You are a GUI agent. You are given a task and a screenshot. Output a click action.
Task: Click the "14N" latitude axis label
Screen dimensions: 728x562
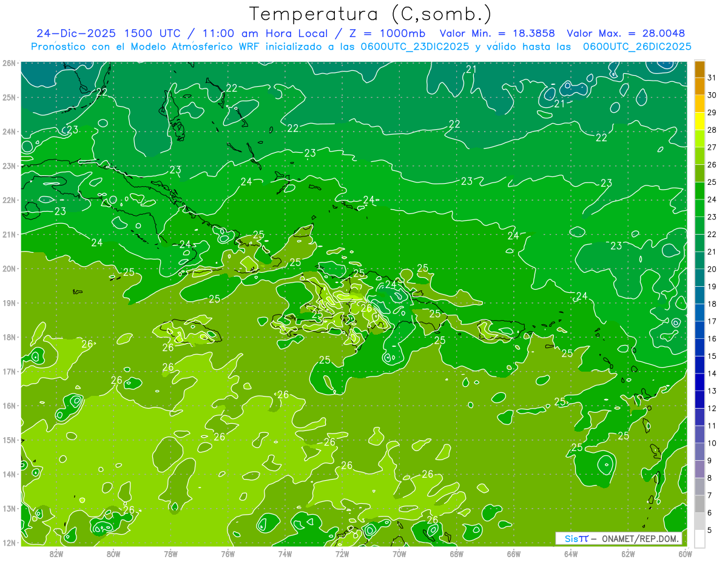(9, 474)
